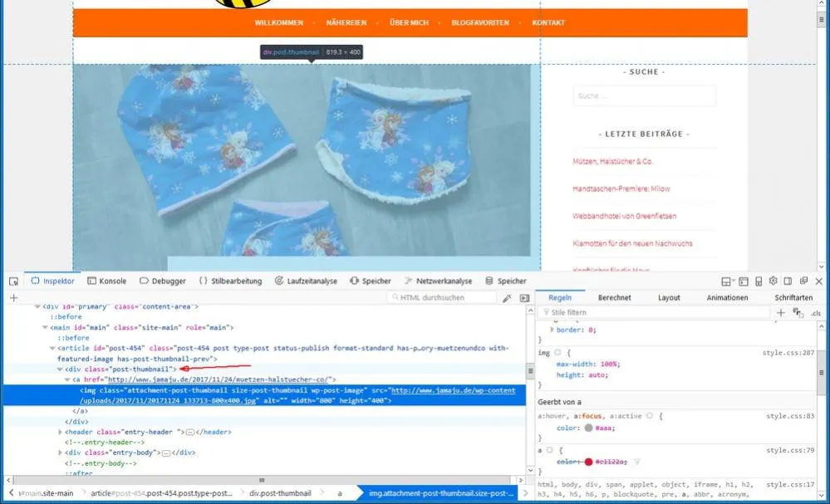Open style.css:287 source link

pyautogui.click(x=788, y=352)
